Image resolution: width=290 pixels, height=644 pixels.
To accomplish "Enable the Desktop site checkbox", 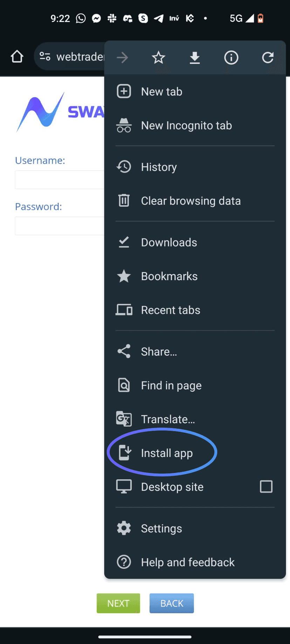I will click(x=266, y=487).
